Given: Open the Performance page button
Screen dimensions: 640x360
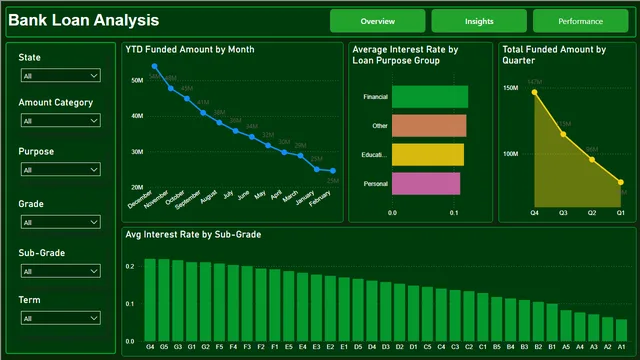Looking at the screenshot, I should (x=580, y=21).
